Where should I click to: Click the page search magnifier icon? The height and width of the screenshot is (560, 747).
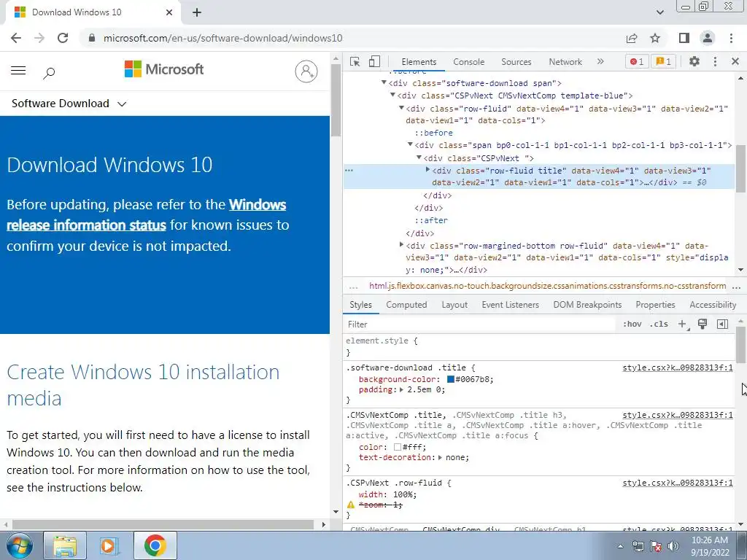[49, 73]
